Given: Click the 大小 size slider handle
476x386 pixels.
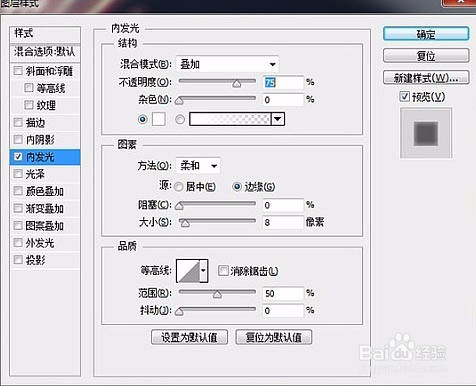Looking at the screenshot, I should tap(185, 223).
